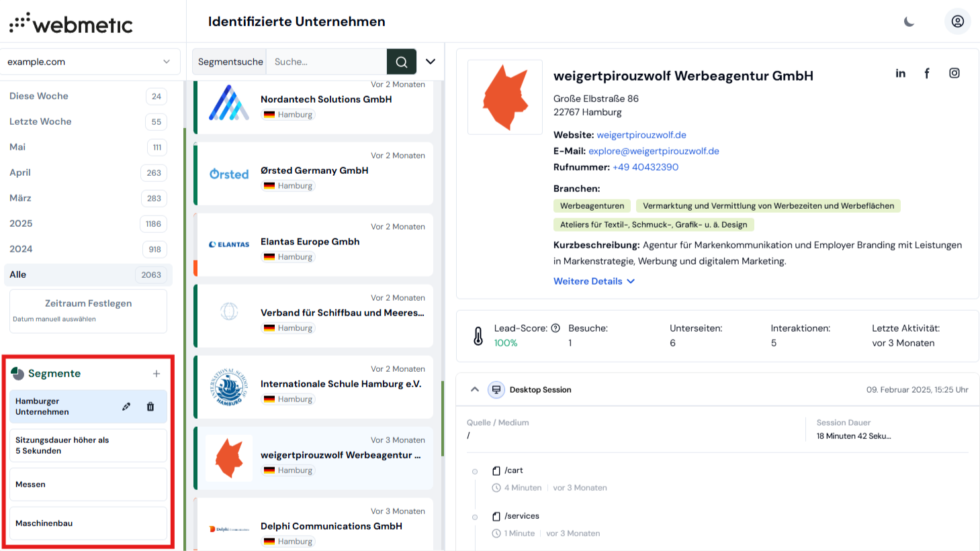Open weigertpirouzwolf.de website link
This screenshot has height=551, width=980.
pyautogui.click(x=641, y=135)
